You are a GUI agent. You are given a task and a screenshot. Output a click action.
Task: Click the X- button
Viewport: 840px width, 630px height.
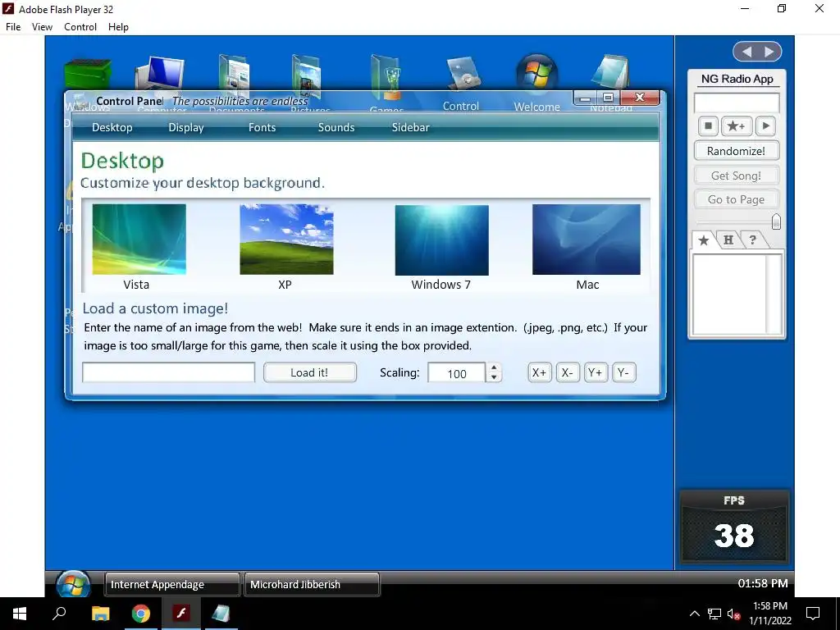568,372
